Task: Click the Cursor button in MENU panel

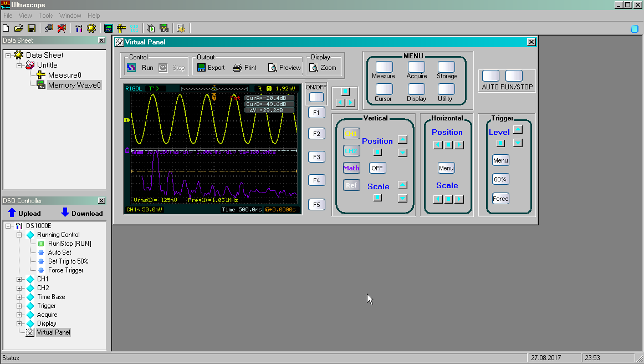Action: click(384, 89)
